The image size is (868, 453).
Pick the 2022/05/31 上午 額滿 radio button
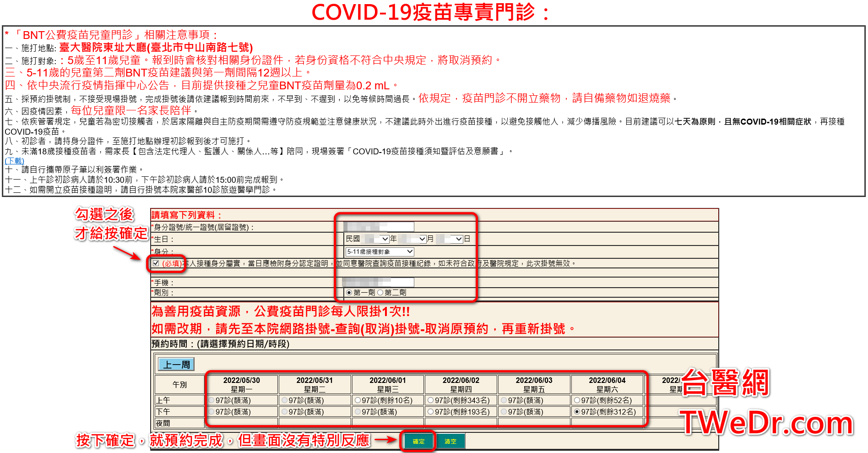click(x=285, y=400)
